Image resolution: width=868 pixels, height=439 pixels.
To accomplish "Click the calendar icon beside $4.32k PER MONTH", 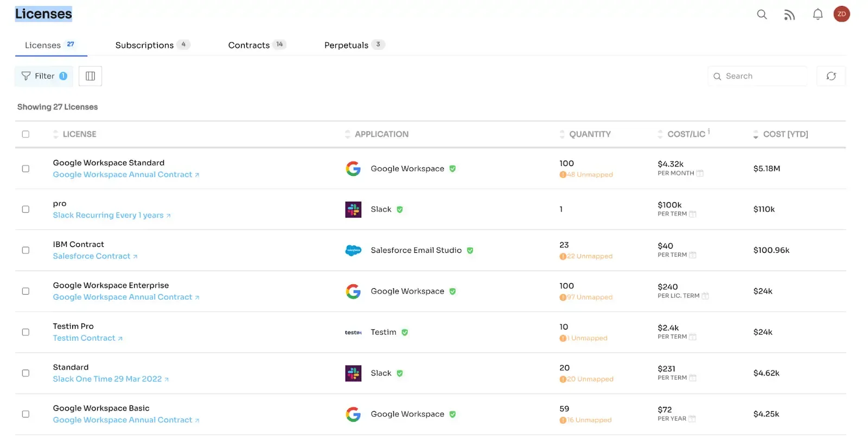I will click(x=700, y=174).
